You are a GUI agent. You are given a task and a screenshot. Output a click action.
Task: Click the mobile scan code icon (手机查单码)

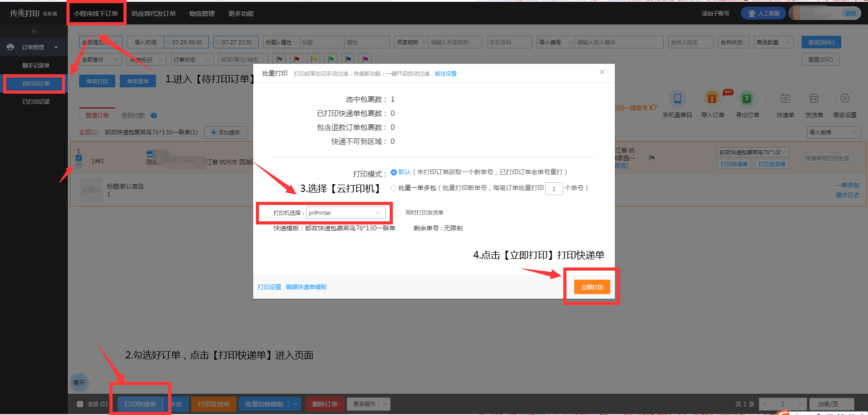coord(677,99)
